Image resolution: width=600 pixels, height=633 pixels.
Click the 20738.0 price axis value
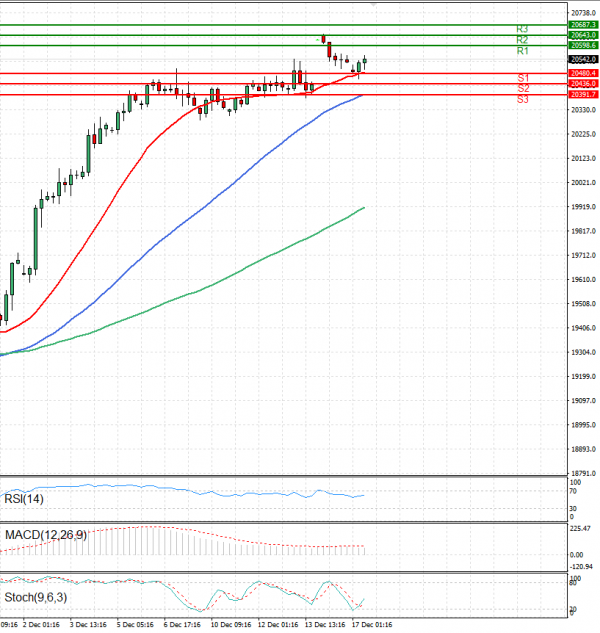583,13
